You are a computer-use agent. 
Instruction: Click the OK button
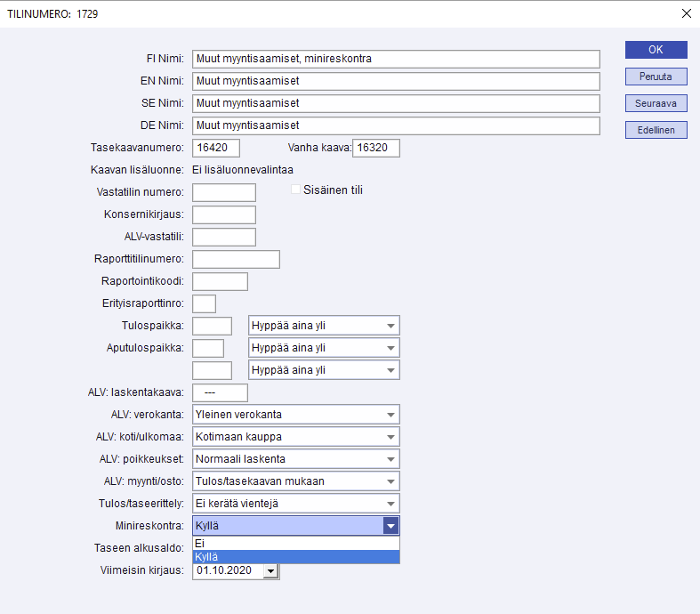(656, 50)
